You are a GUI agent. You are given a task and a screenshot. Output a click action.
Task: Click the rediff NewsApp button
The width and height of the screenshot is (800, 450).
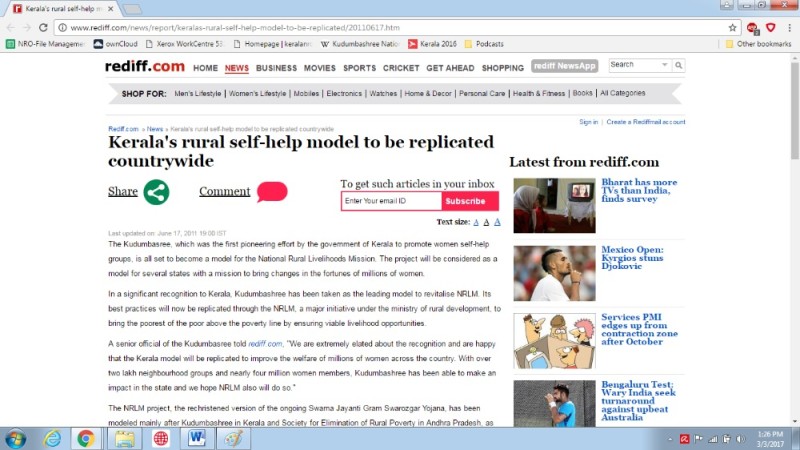(x=564, y=66)
